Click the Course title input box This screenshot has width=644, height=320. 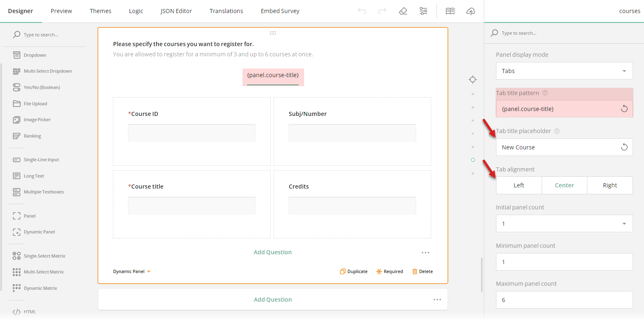click(x=192, y=206)
